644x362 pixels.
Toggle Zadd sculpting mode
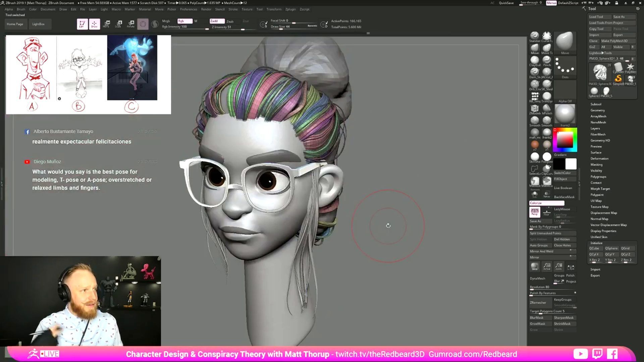point(216,21)
